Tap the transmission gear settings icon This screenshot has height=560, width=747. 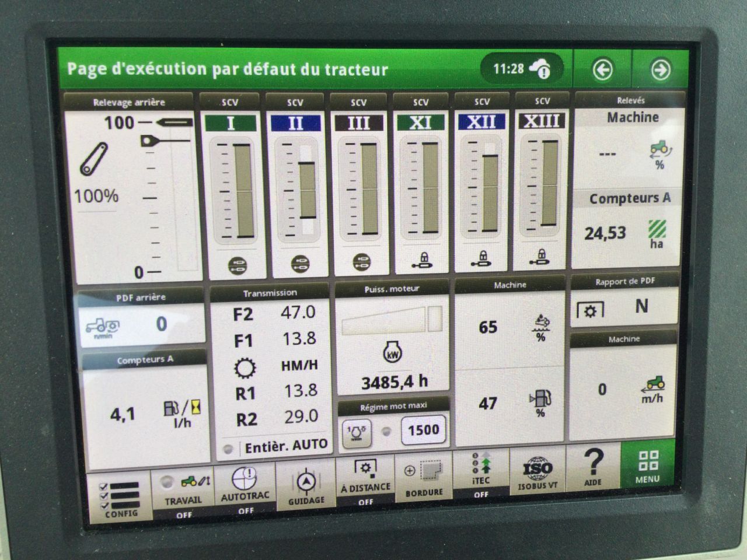(x=245, y=368)
